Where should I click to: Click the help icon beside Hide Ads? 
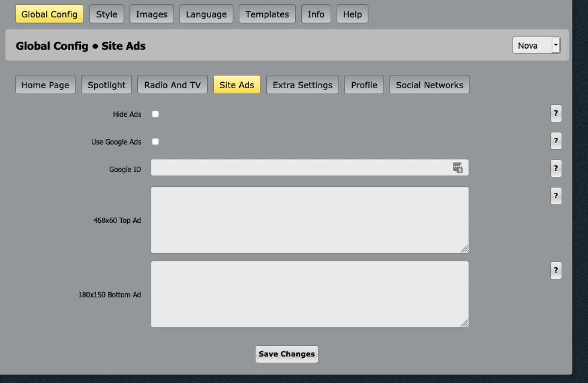click(x=556, y=113)
